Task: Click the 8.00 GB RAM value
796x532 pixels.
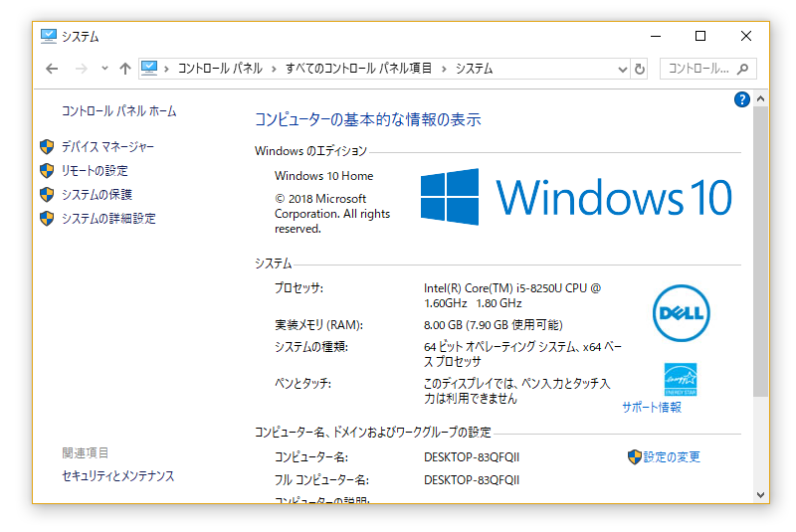Action: coord(493,325)
